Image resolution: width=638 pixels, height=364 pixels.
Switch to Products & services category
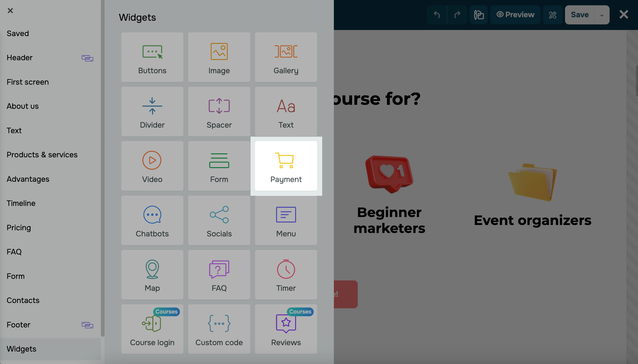coord(42,155)
